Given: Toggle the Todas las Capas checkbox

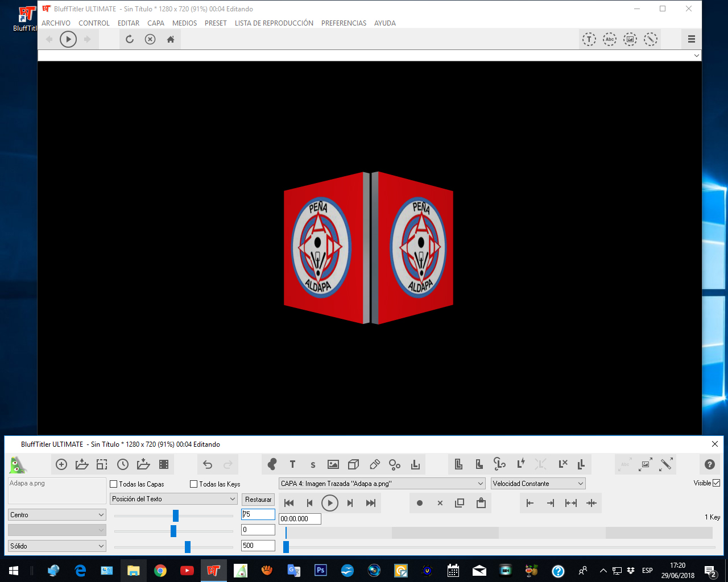Looking at the screenshot, I should 113,484.
